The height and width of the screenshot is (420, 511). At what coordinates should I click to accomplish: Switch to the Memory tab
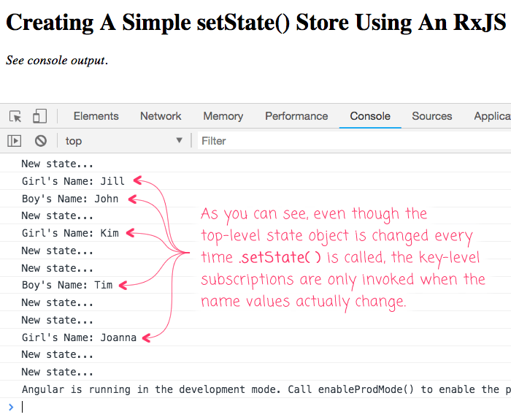click(x=223, y=116)
